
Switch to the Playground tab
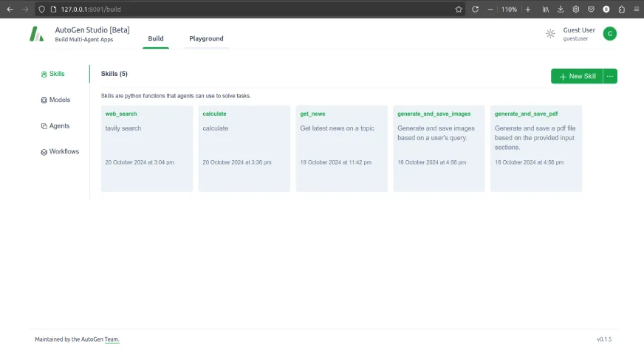point(206,38)
